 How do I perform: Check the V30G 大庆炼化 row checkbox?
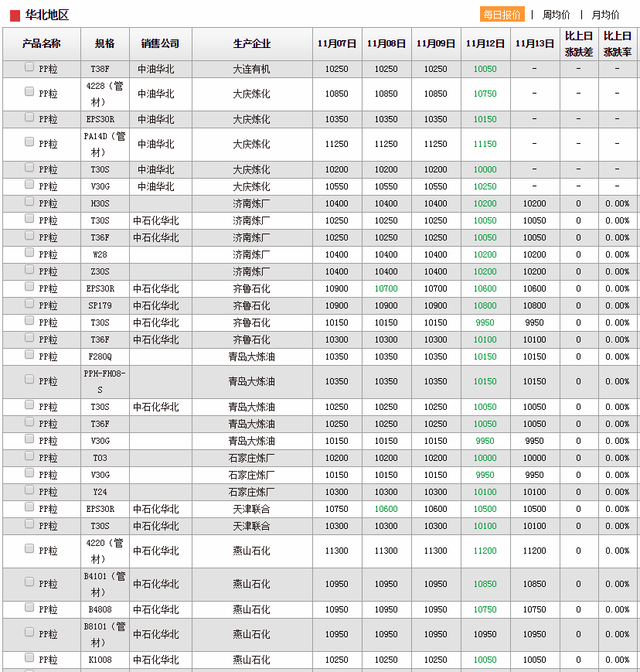coord(29,184)
